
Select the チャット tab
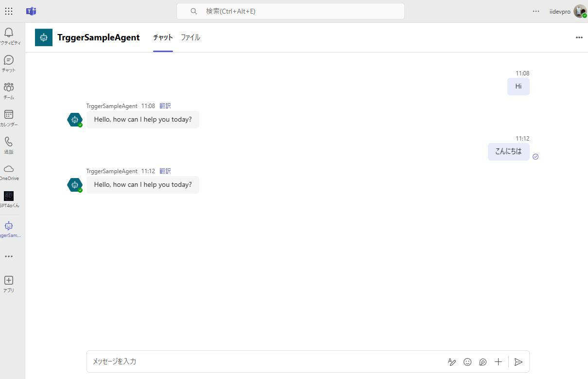[162, 37]
